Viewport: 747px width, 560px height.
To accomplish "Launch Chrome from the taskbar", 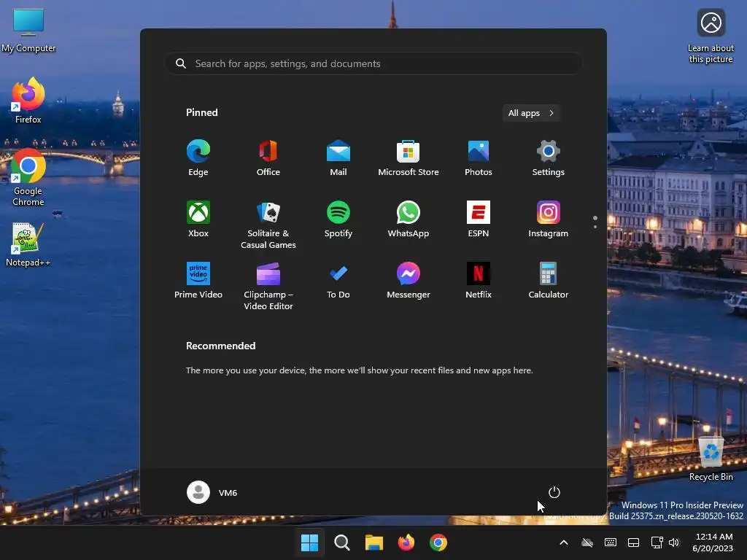I will tap(438, 542).
